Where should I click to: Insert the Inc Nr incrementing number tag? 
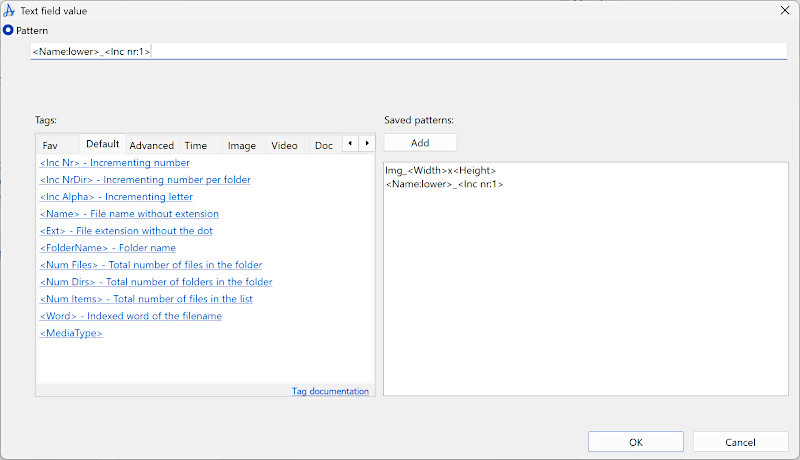[x=114, y=162]
